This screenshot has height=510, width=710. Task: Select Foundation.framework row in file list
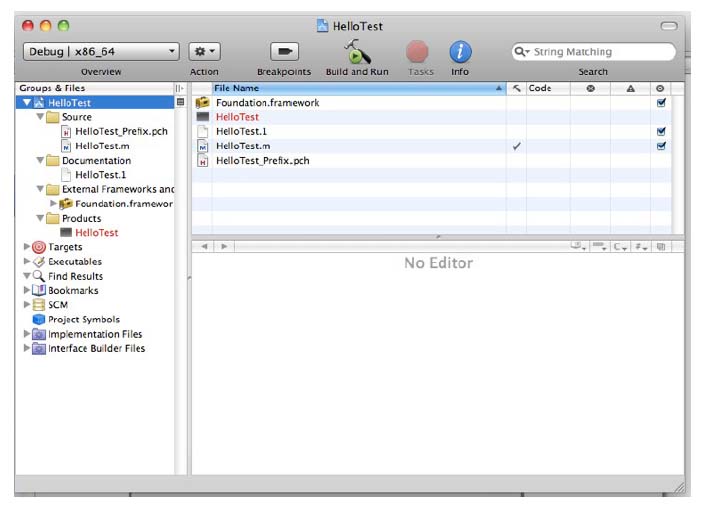point(432,102)
